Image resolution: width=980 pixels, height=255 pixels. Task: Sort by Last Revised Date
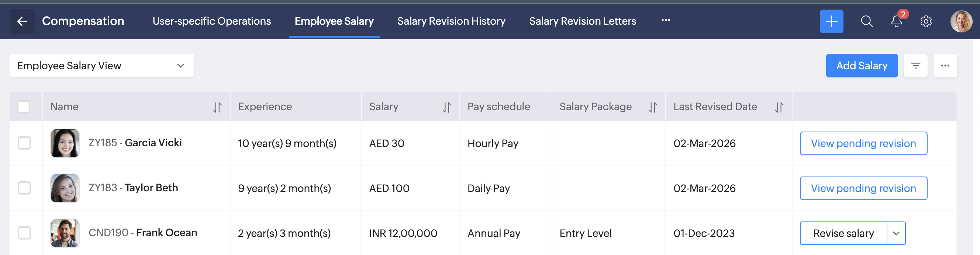pyautogui.click(x=779, y=107)
